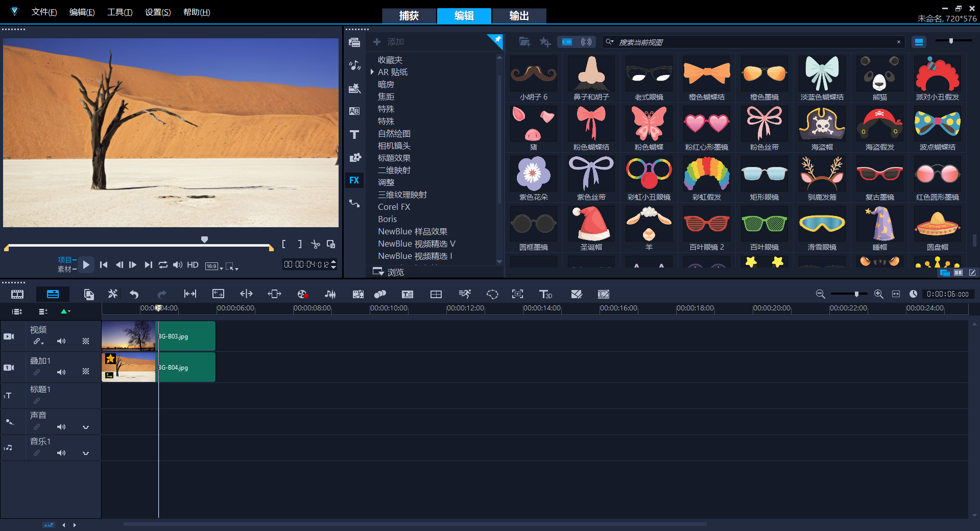Toggle transparency mode on 视频 track
The image size is (980, 531).
coord(86,341)
